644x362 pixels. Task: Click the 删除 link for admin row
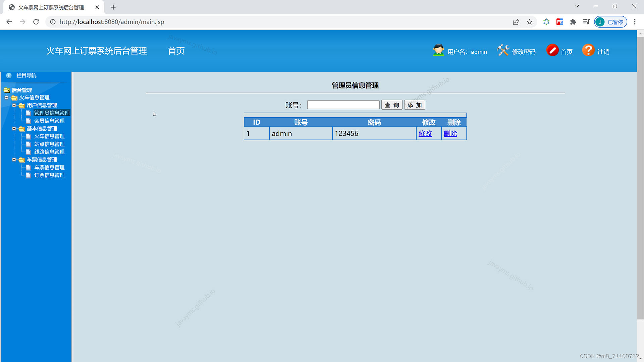tap(450, 133)
